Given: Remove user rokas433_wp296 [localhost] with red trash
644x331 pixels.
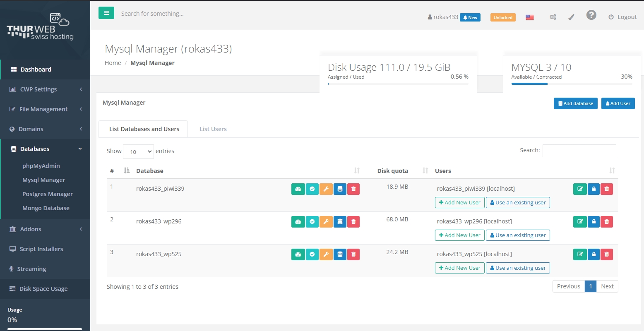Looking at the screenshot, I should [x=607, y=222].
